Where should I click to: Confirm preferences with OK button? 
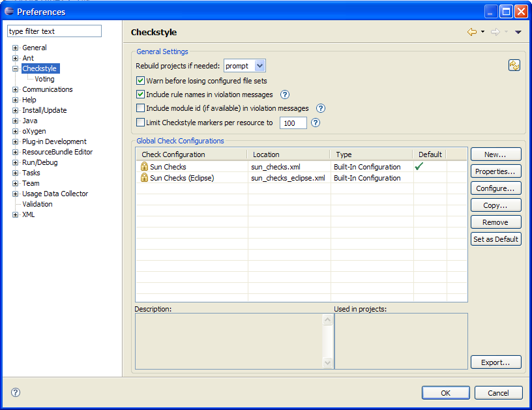[446, 392]
